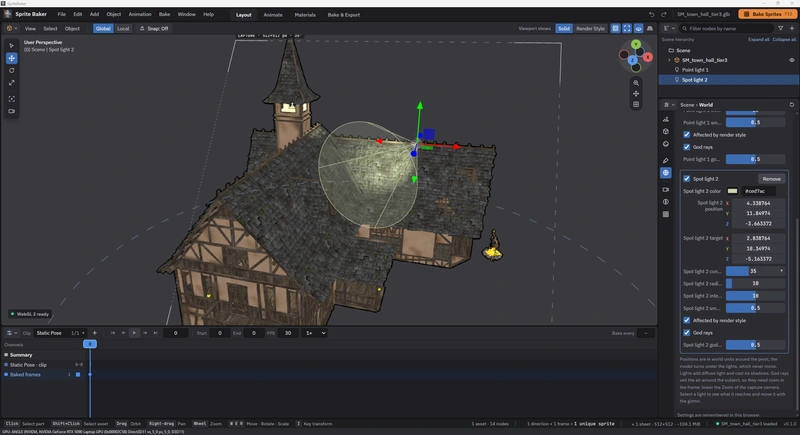This screenshot has height=435, width=800.
Task: Open the World properties globe tab
Action: (x=666, y=173)
